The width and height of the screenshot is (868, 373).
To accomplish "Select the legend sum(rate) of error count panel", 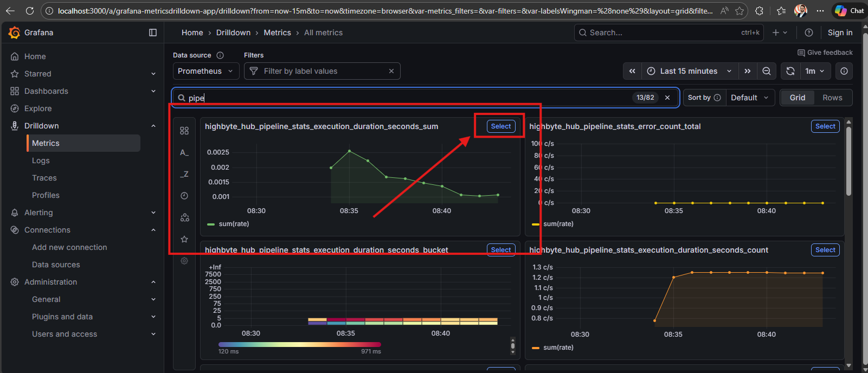I will pos(558,224).
